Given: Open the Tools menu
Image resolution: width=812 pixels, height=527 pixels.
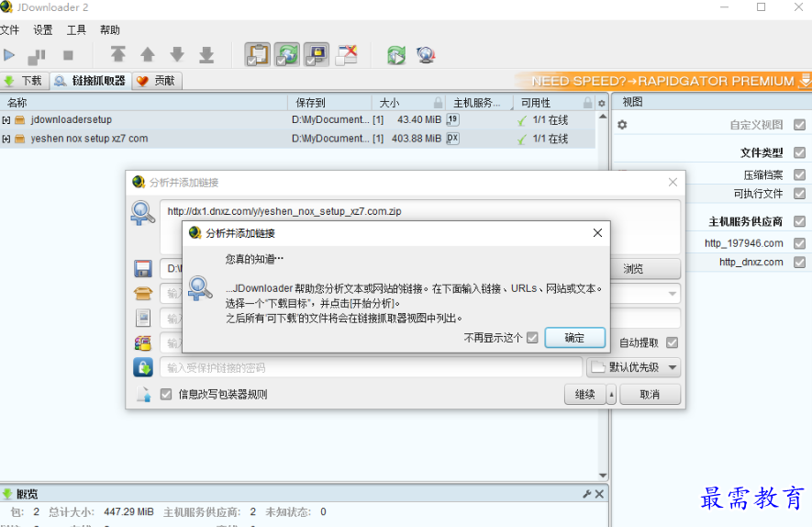Looking at the screenshot, I should coord(76,30).
